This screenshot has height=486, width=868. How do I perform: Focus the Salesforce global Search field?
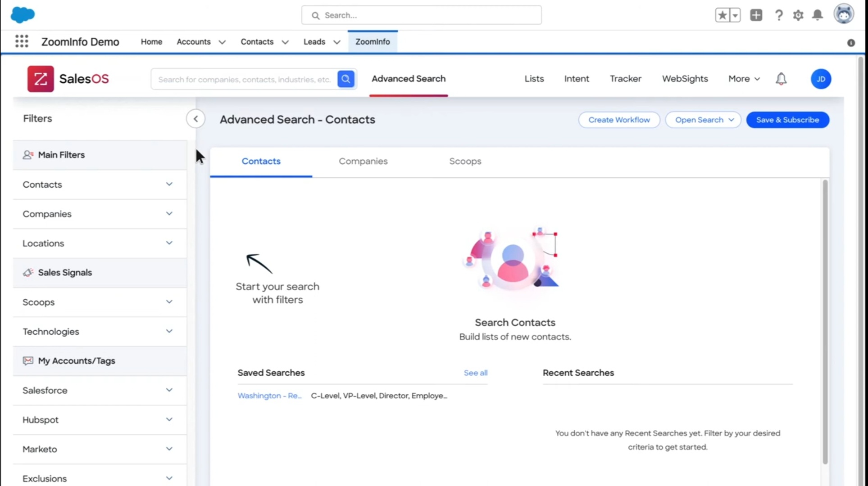[x=421, y=15]
